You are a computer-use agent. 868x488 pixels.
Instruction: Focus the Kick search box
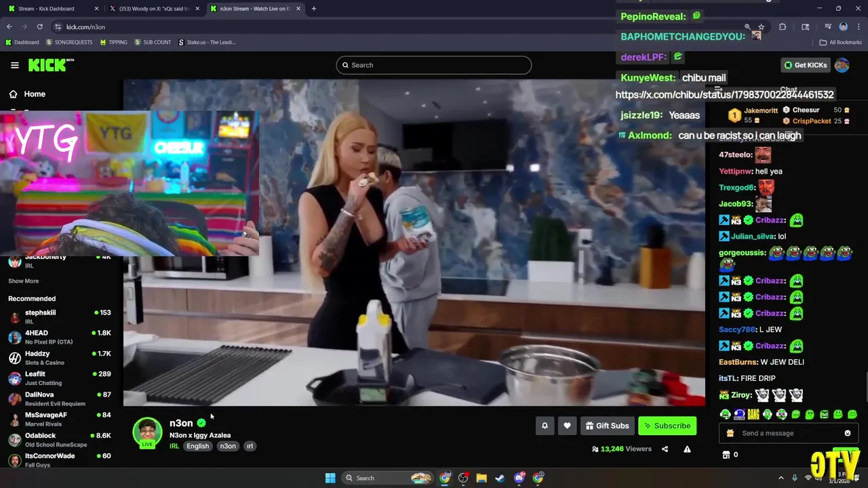434,65
